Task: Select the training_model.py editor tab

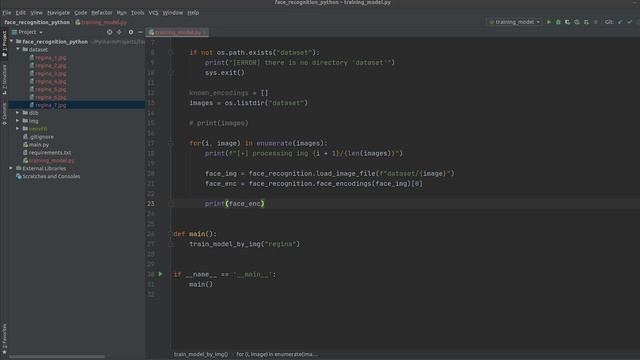Action: click(178, 32)
